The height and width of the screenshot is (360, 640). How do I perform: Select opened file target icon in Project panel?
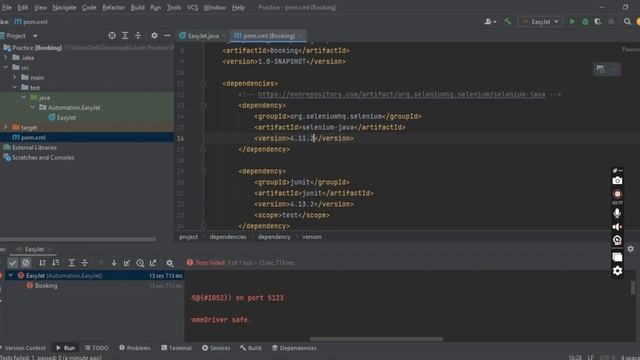[x=112, y=36]
